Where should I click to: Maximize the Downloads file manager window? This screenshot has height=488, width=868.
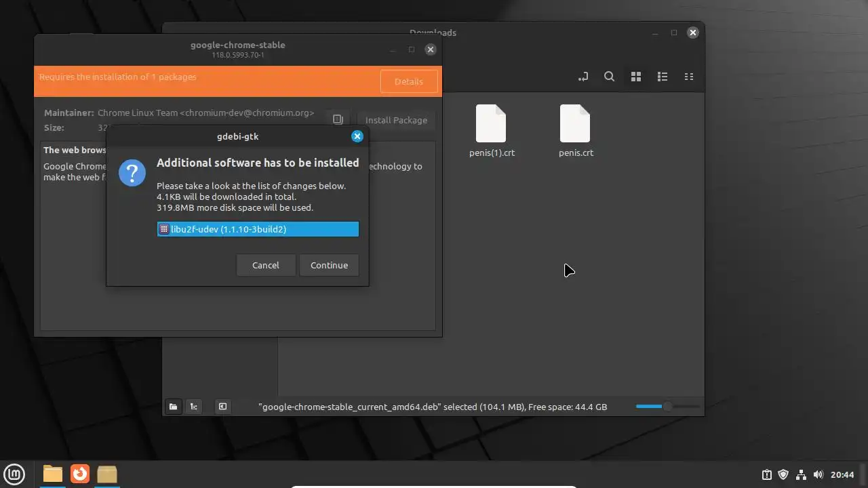pos(674,33)
